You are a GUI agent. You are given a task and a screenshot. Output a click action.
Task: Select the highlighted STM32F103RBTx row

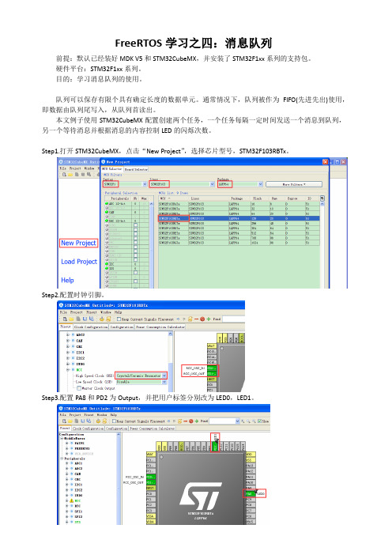pyautogui.click(x=239, y=219)
